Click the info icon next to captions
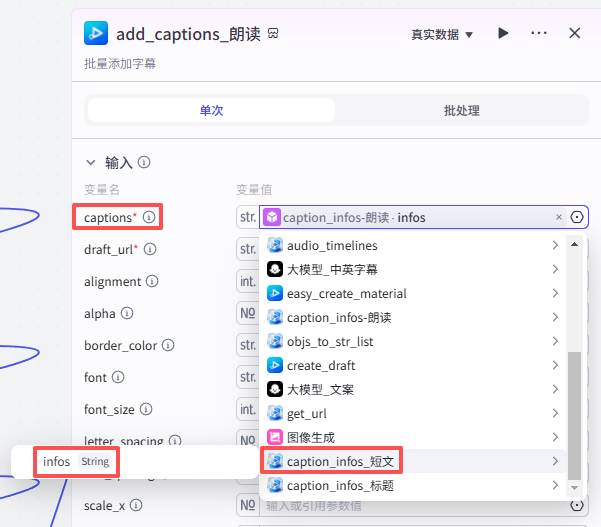Screen dimensions: 601x527 (x=149, y=217)
